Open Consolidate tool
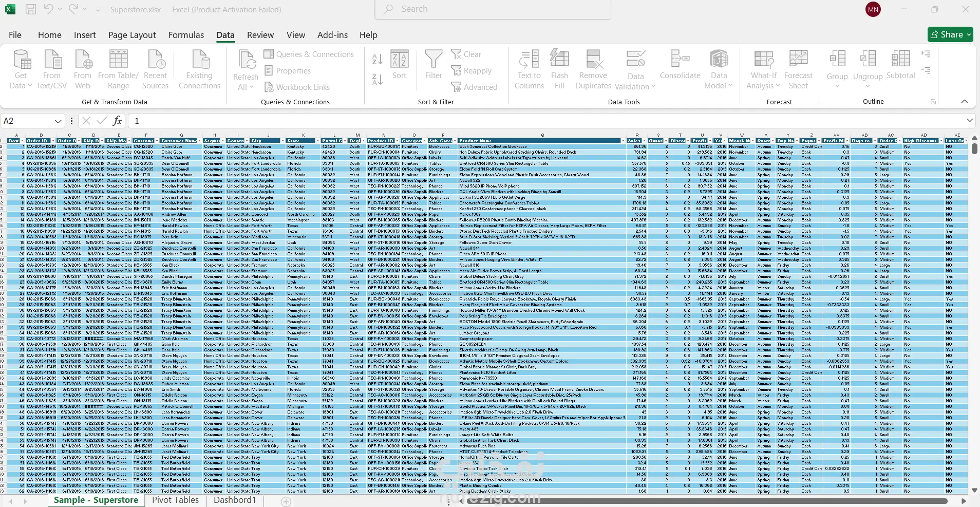This screenshot has height=507, width=980. point(680,65)
